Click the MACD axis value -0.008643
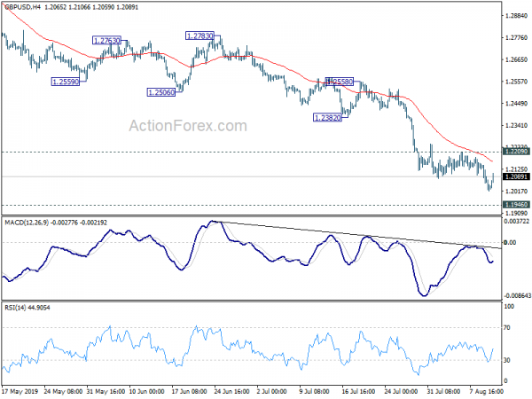 point(517,296)
